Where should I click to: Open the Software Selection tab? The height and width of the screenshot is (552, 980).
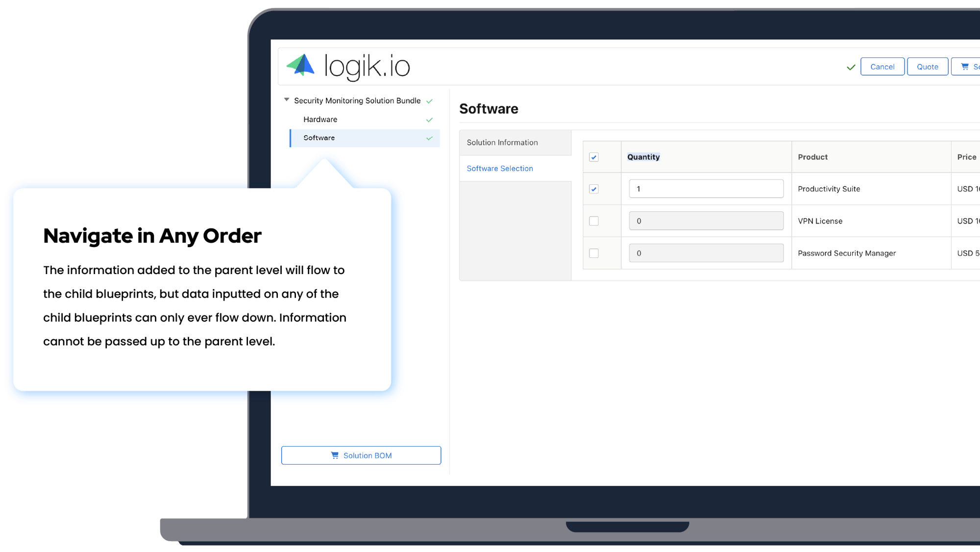(x=515, y=169)
